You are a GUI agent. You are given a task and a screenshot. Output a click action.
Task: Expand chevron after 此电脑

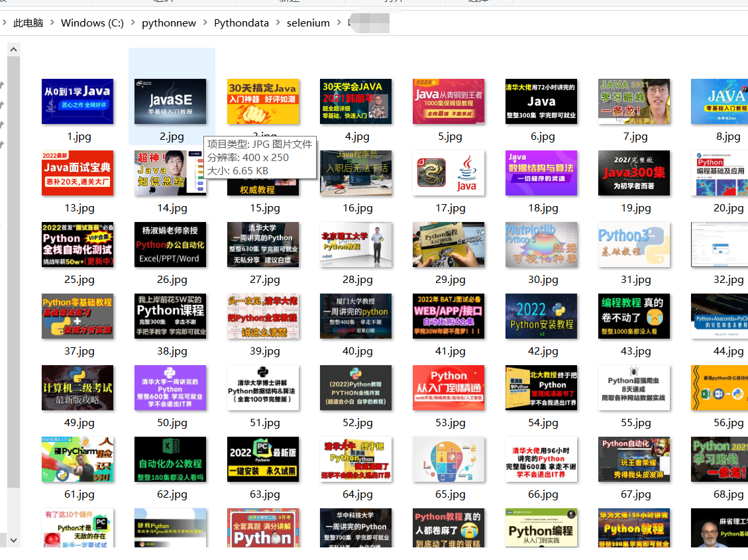point(52,23)
